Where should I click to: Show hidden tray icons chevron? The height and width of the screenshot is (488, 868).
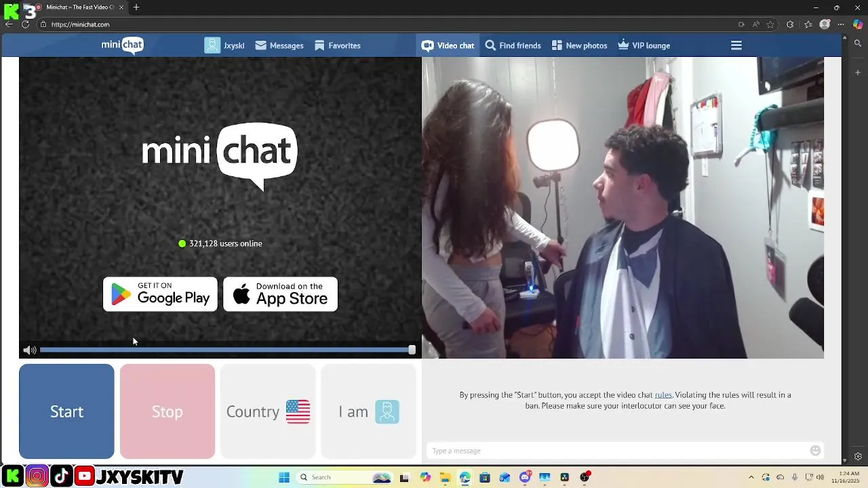(x=751, y=477)
